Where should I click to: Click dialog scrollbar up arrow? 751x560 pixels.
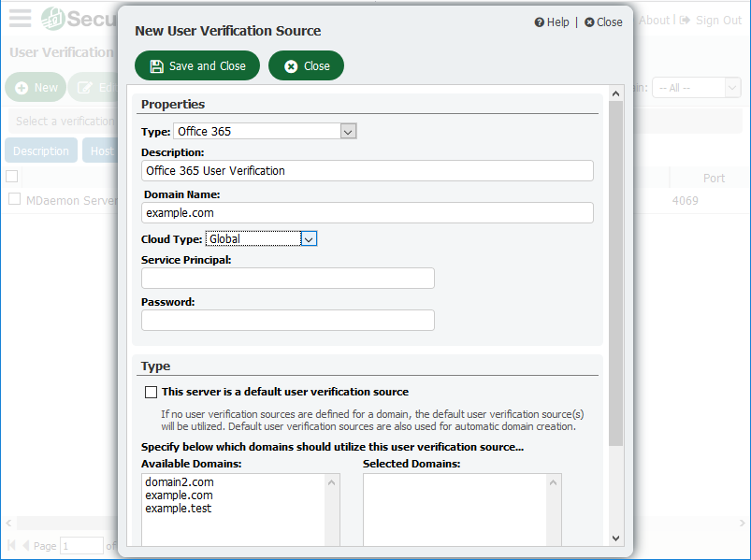coord(616,93)
